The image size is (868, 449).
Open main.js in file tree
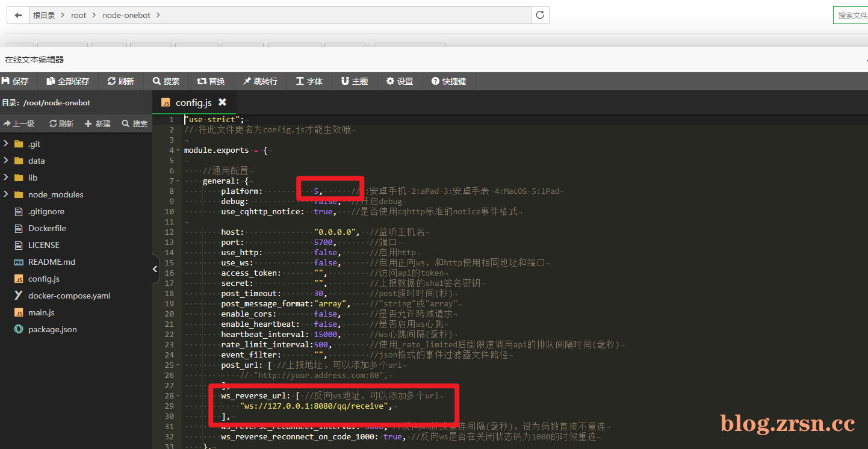pos(41,312)
